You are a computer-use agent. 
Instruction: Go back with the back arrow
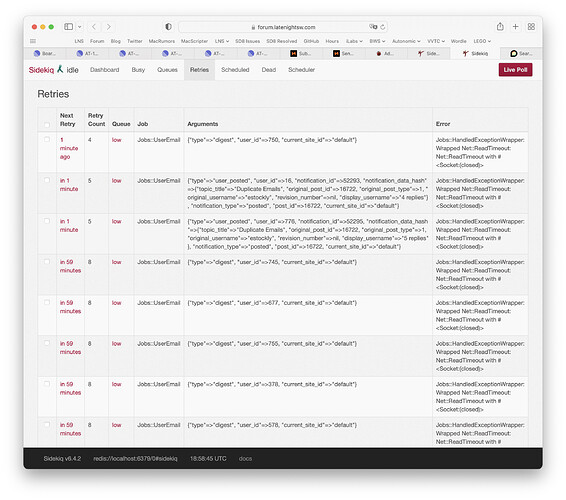coord(94,27)
